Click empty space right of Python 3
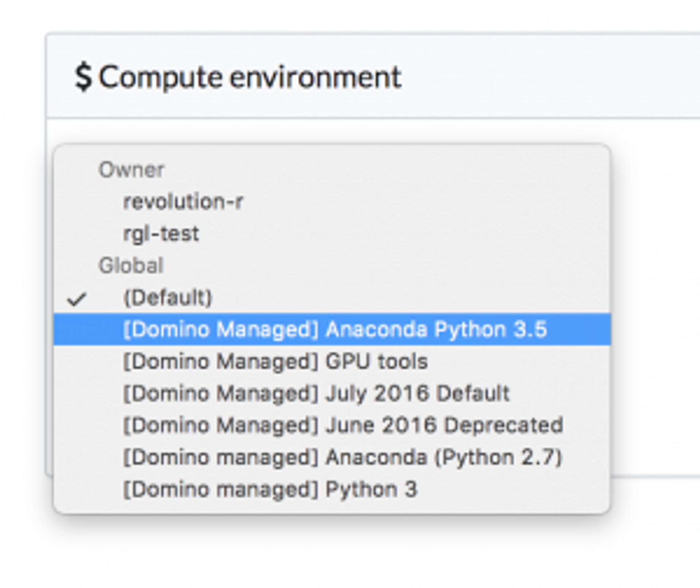Viewport: 700px width, 588px height. (x=510, y=489)
